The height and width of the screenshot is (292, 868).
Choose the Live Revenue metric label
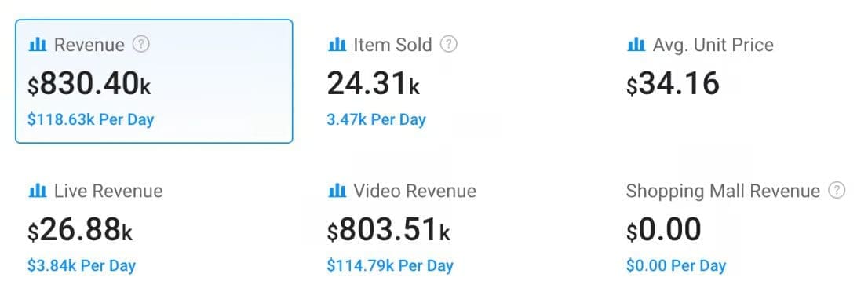[x=108, y=192]
